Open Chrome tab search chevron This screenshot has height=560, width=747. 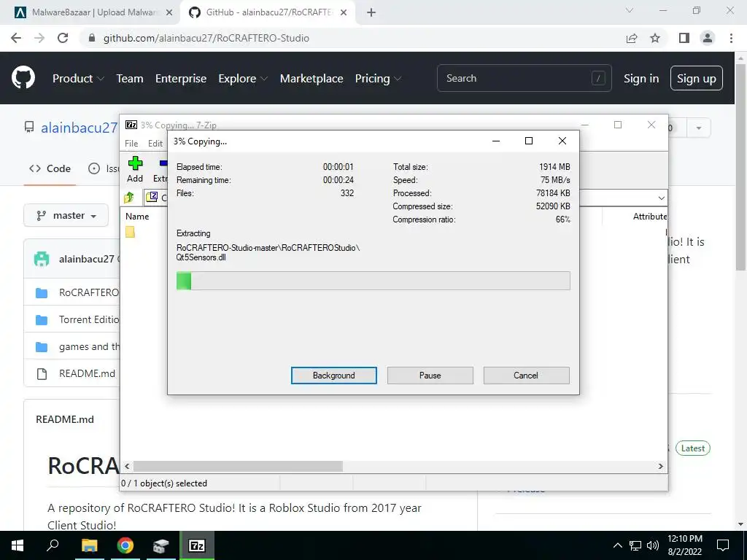pos(630,10)
